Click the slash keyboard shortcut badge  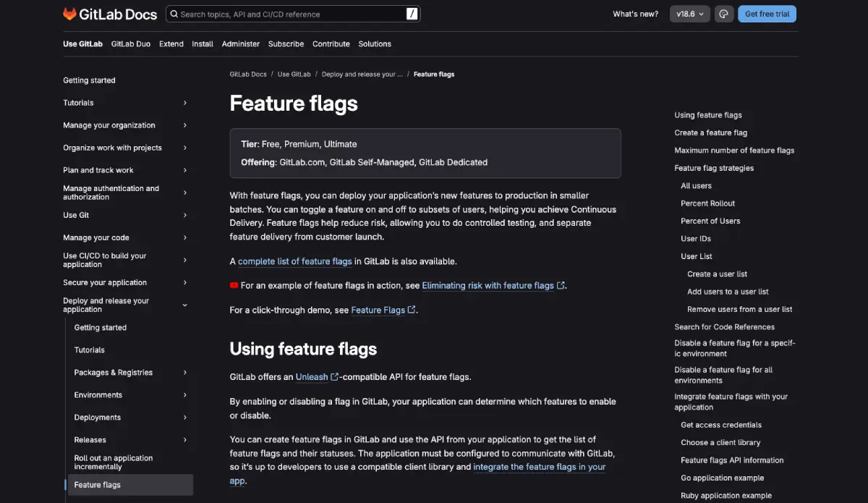point(411,13)
